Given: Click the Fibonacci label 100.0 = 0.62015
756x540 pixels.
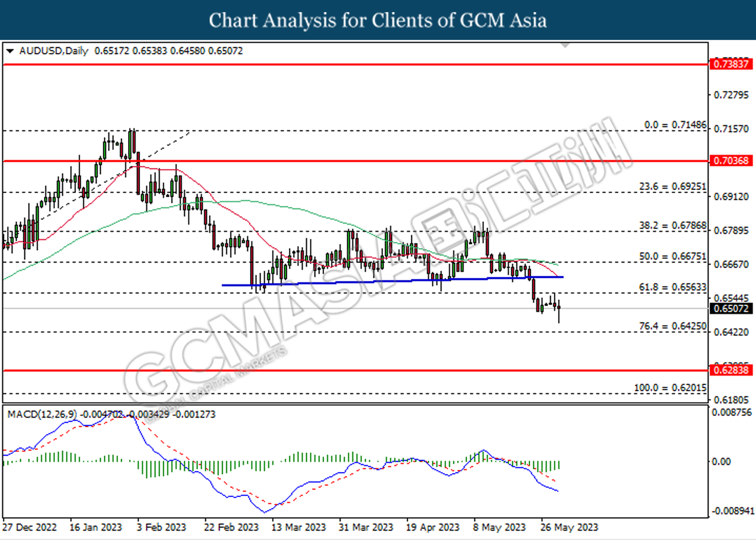Looking at the screenshot, I should 670,388.
